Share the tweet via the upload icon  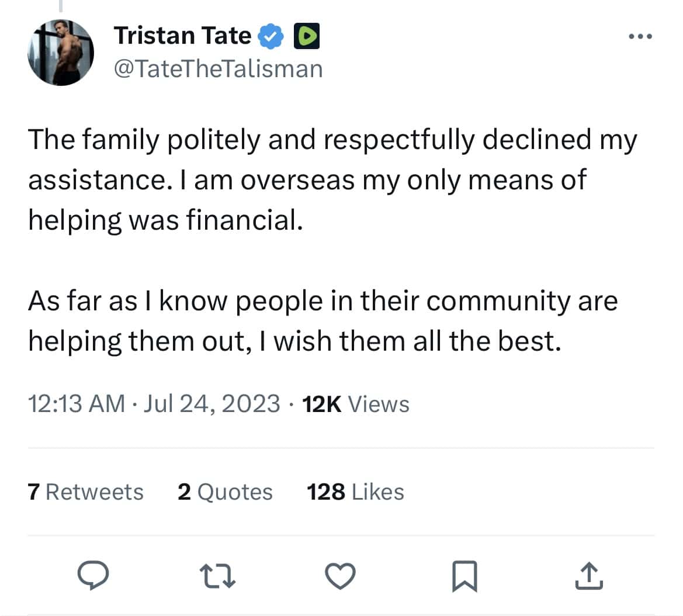[x=590, y=576]
